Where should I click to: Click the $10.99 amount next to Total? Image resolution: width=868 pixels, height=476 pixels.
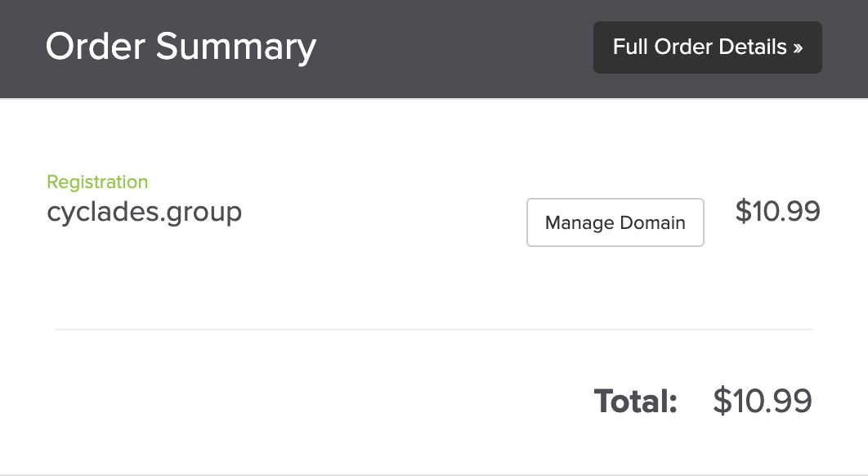point(762,401)
